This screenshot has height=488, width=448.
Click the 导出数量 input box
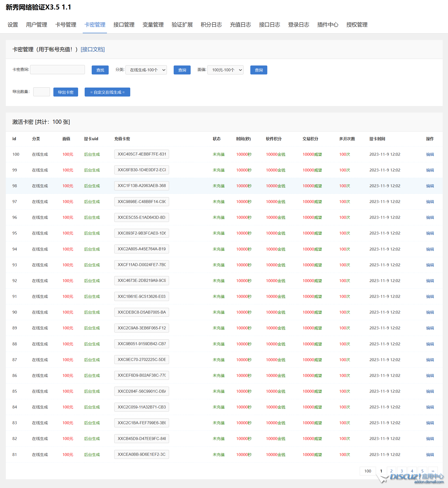pyautogui.click(x=41, y=92)
